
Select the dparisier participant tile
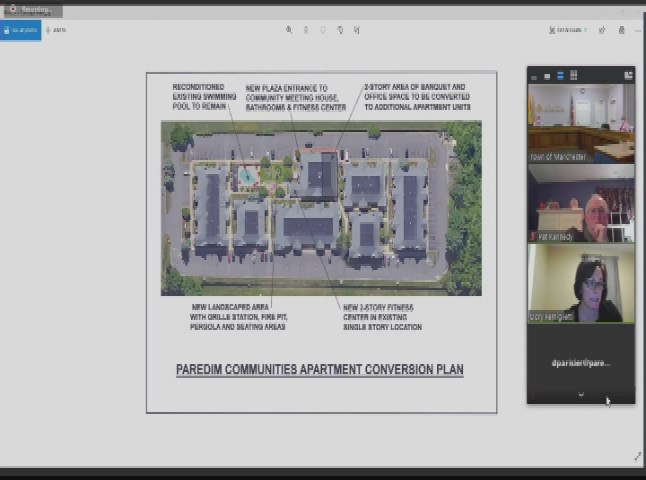[x=581, y=363]
